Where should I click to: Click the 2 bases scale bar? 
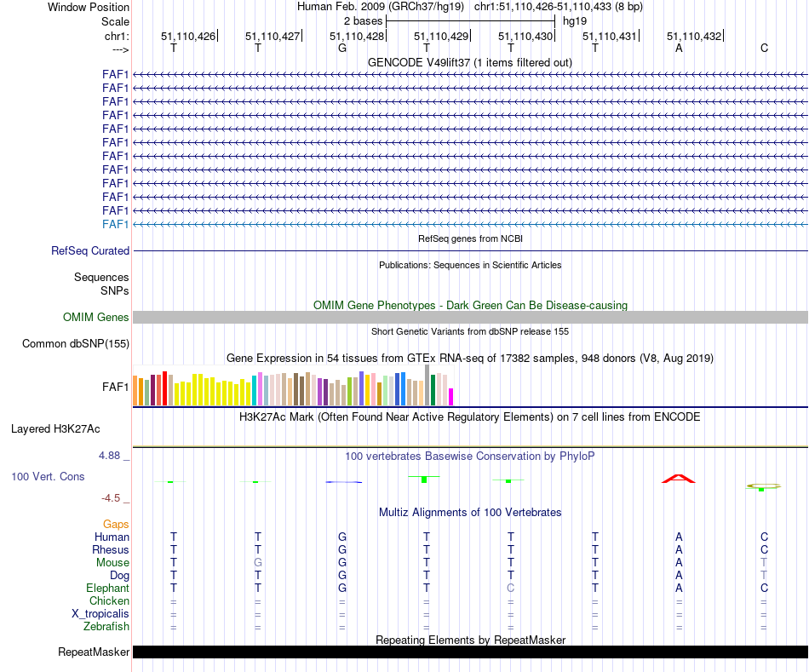tap(471, 21)
